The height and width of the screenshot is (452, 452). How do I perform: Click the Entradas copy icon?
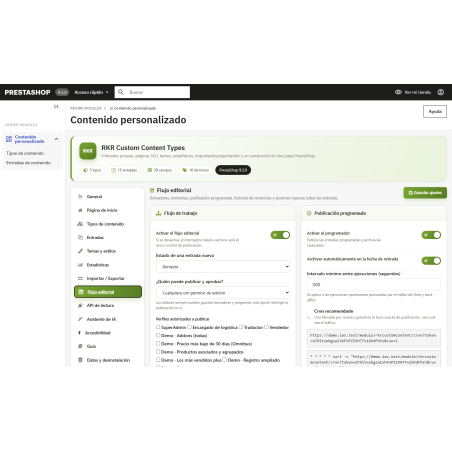coord(80,238)
